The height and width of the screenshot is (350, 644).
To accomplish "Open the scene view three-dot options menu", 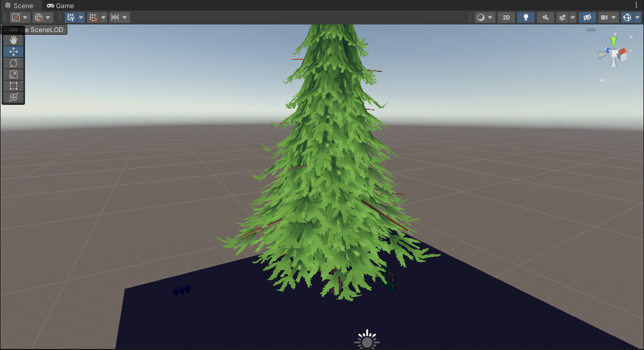I will pyautogui.click(x=636, y=5).
